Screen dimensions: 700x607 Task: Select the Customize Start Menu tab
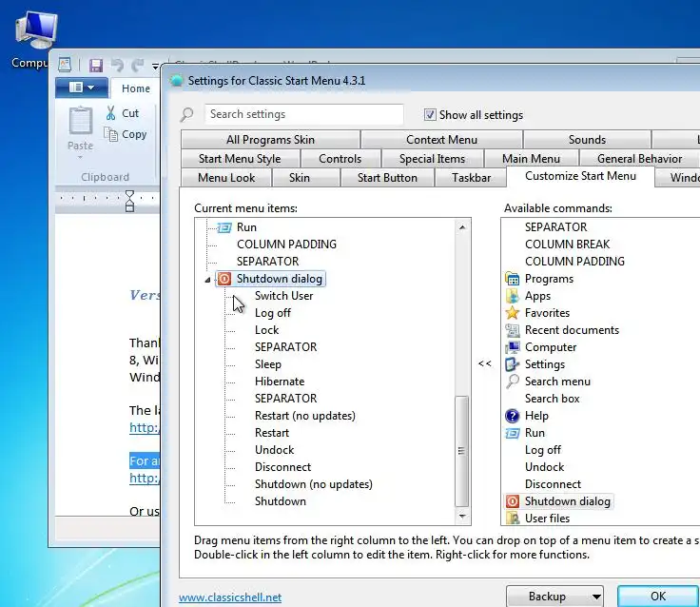580,176
